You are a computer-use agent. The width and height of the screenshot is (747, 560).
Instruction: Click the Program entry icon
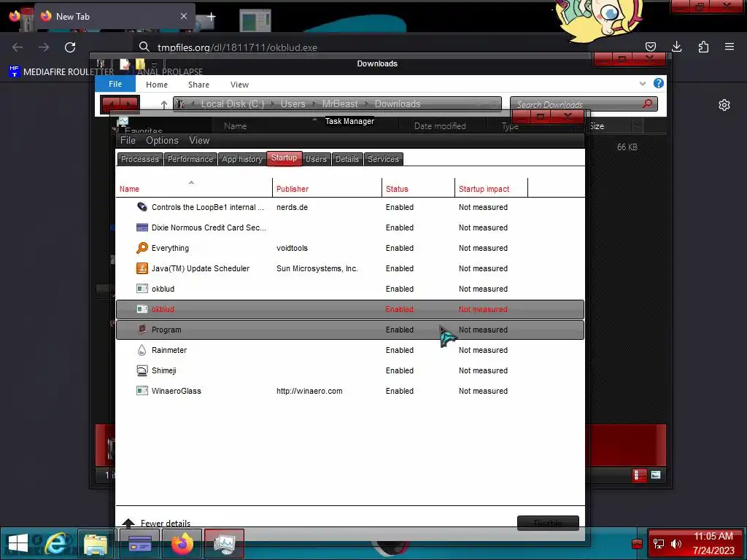point(142,330)
